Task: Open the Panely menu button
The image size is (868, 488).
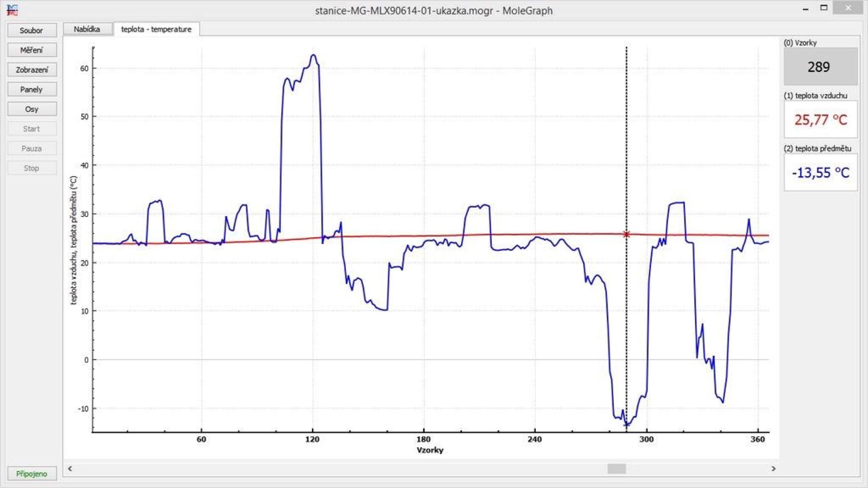Action: click(x=32, y=89)
